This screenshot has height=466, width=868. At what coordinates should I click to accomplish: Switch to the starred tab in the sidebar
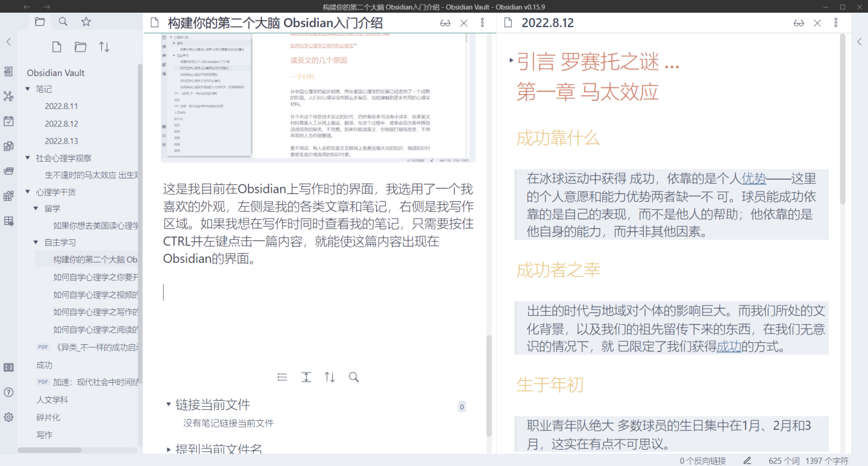pyautogui.click(x=86, y=22)
